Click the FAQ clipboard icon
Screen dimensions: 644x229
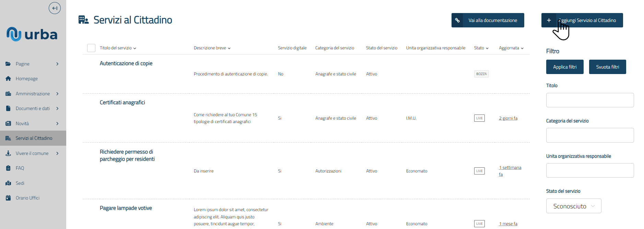click(8, 168)
